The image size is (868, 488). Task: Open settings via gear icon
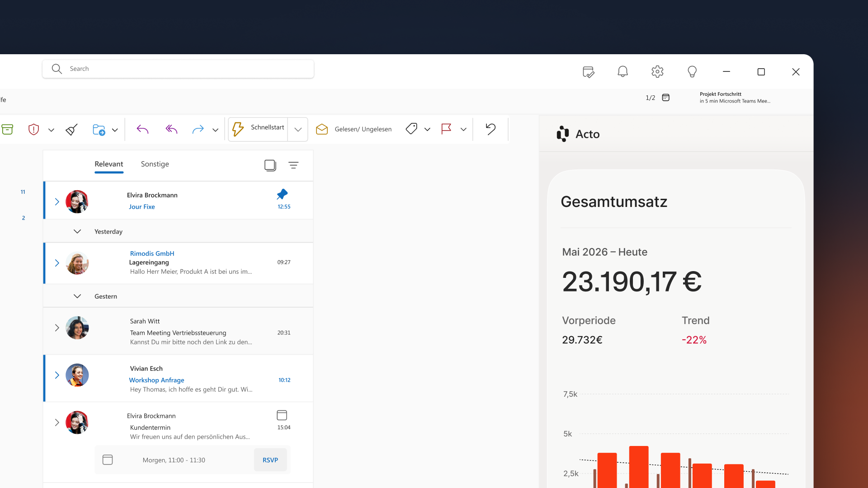click(657, 71)
